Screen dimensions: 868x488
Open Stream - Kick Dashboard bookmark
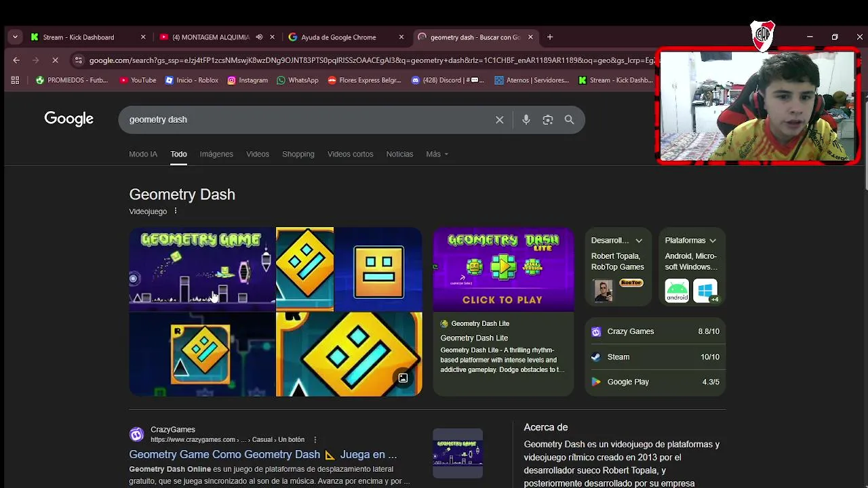pyautogui.click(x=616, y=80)
